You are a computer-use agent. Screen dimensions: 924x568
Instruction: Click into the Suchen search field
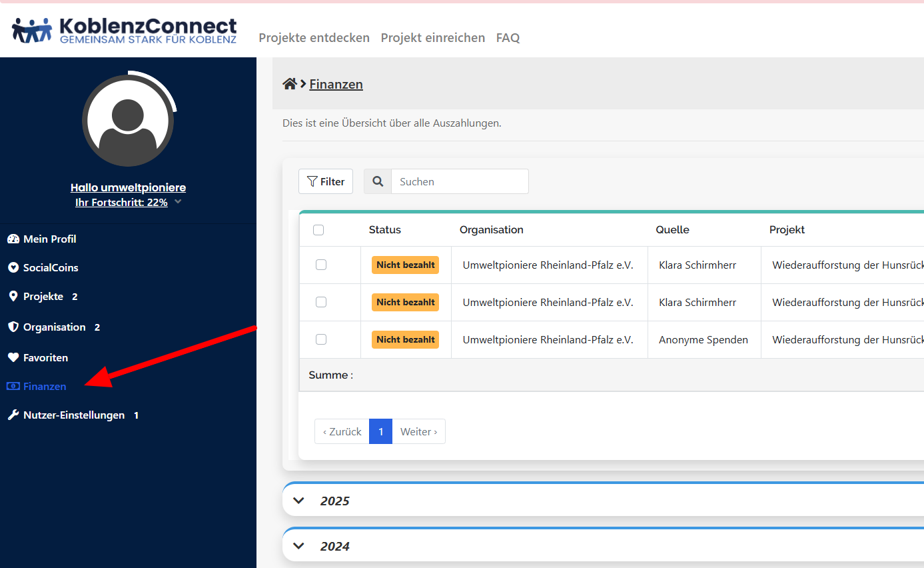coord(459,181)
